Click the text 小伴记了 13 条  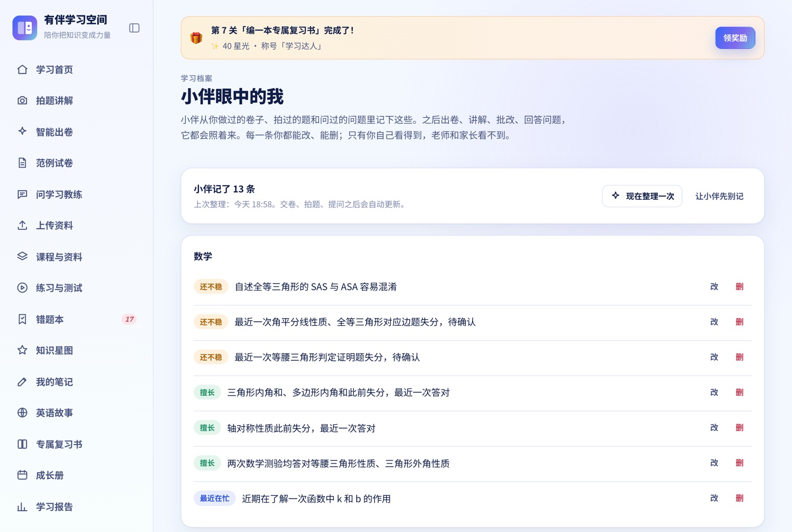tap(224, 189)
